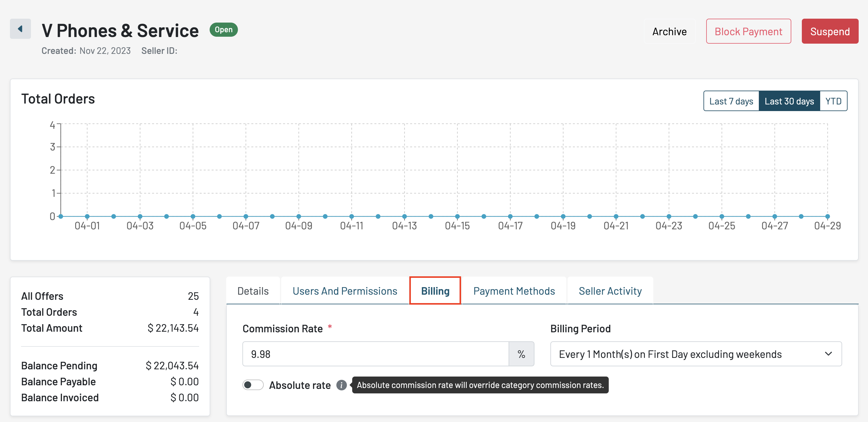
Task: Open the Payment Methods tab
Action: pyautogui.click(x=514, y=291)
